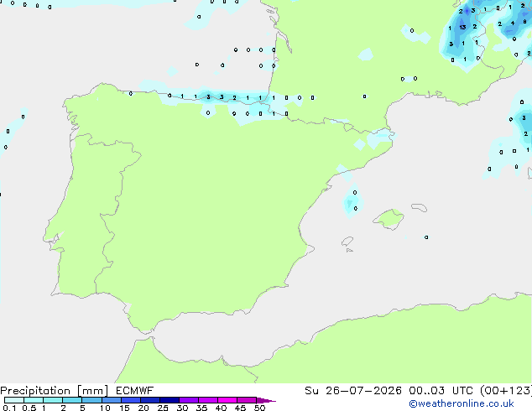Click the '0.1' legend scale label

tap(9, 408)
